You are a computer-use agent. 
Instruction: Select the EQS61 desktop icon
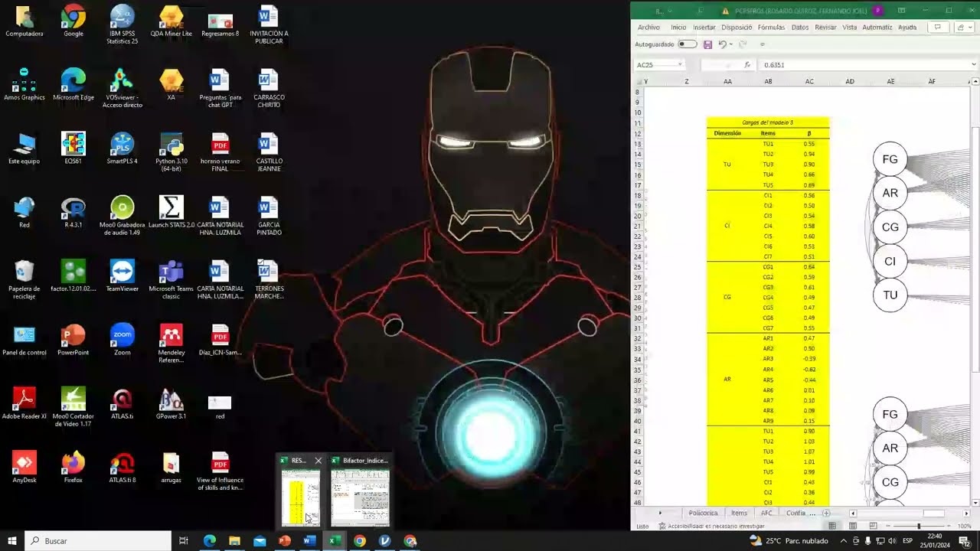73,148
